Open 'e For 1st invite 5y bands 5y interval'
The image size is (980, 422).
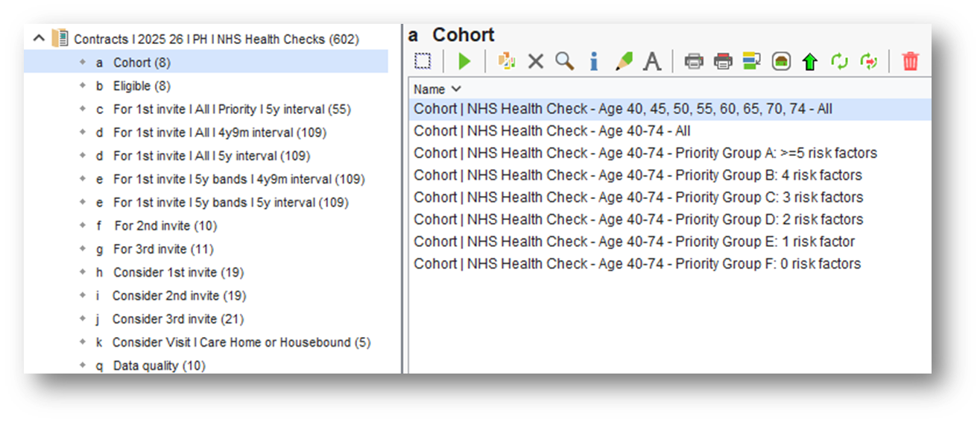click(222, 202)
